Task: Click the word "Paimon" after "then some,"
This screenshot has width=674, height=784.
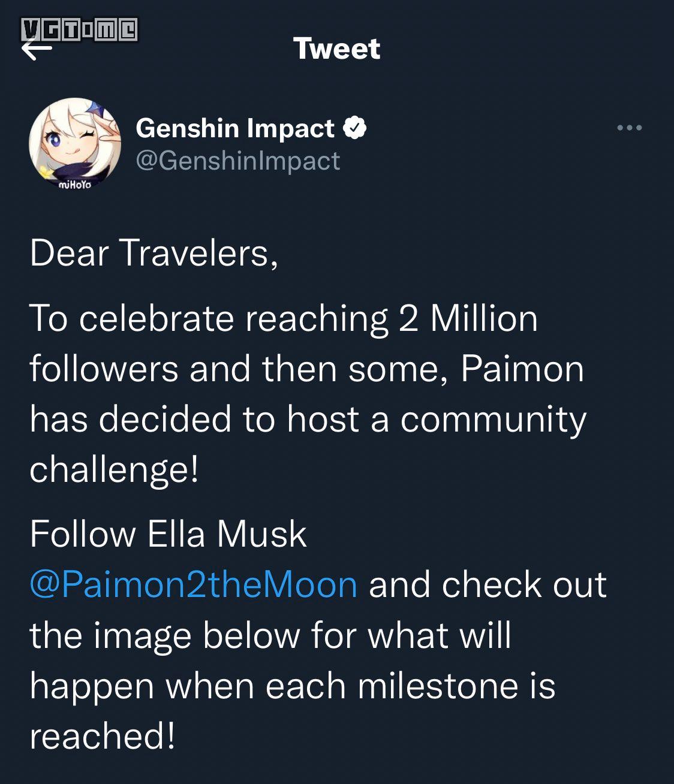Action: click(522, 369)
